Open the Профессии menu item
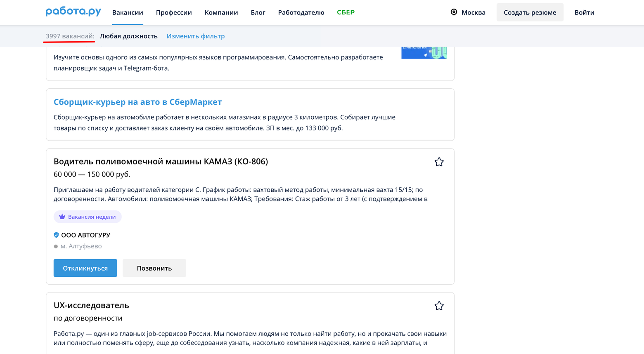The height and width of the screenshot is (354, 644). (x=174, y=12)
